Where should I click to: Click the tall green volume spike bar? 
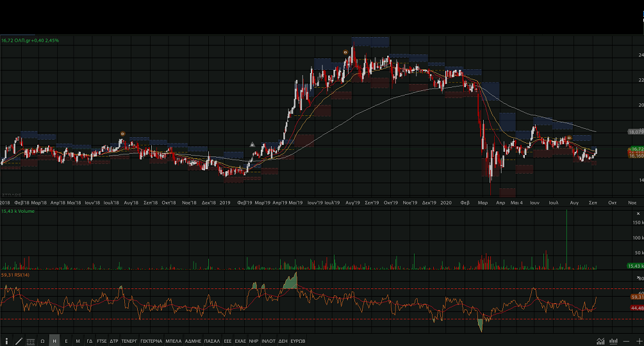(x=566, y=239)
